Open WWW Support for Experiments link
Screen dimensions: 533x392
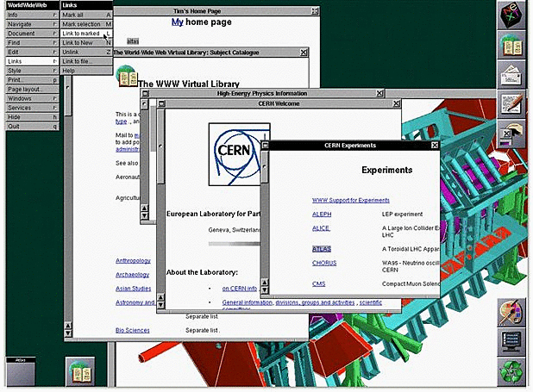pos(351,201)
